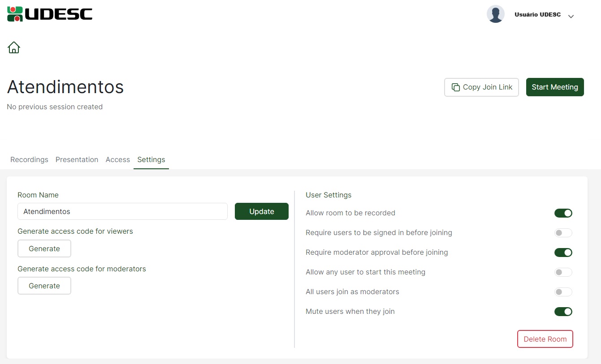Viewport: 601px width, 364px height.
Task: Disable the allow room recording toggle
Action: tap(563, 213)
